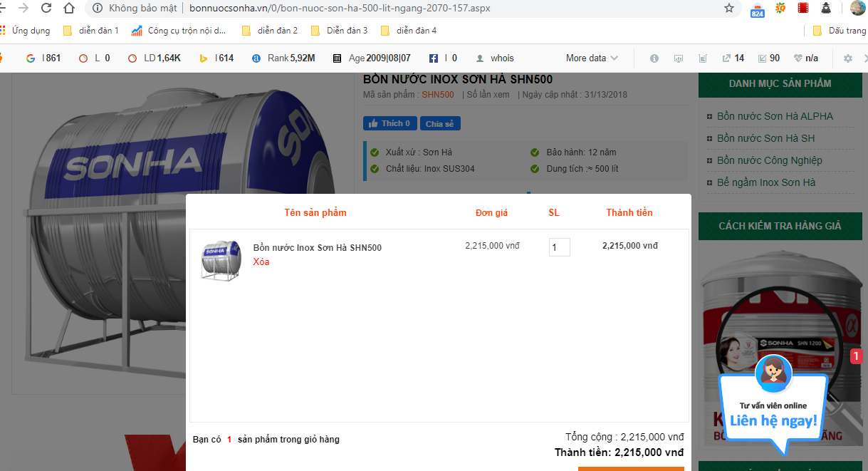Viewport: 868px width, 471px height.
Task: Click the toolbar's 'n/a' heart-rate icon
Action: (x=806, y=58)
